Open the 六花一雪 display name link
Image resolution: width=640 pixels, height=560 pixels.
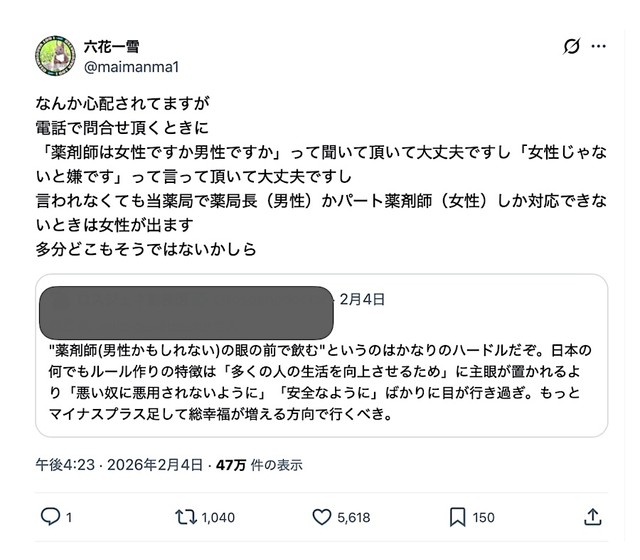[x=110, y=46]
